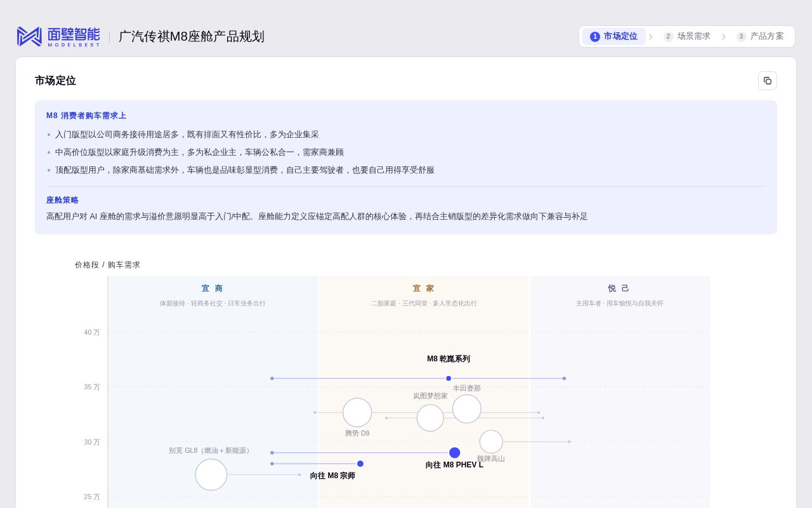Click the 别克 GL8 bubble
This screenshot has height=508, width=812.
tap(211, 475)
